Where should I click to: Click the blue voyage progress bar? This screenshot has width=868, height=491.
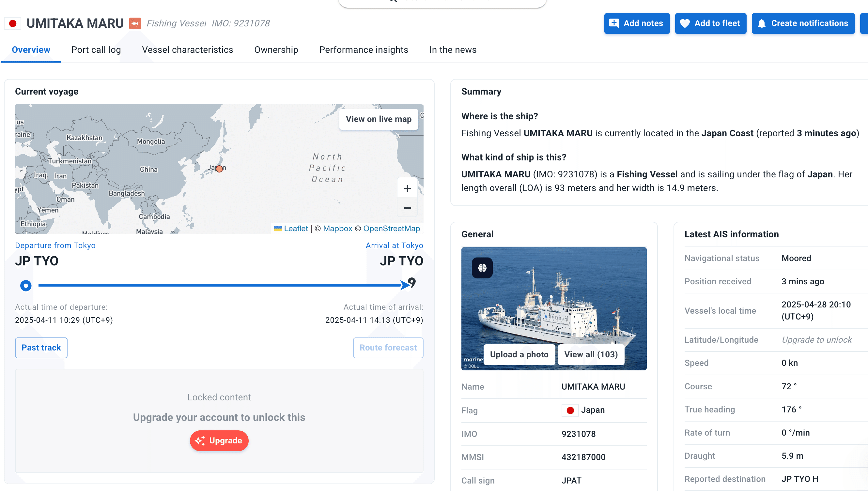pyautogui.click(x=219, y=285)
